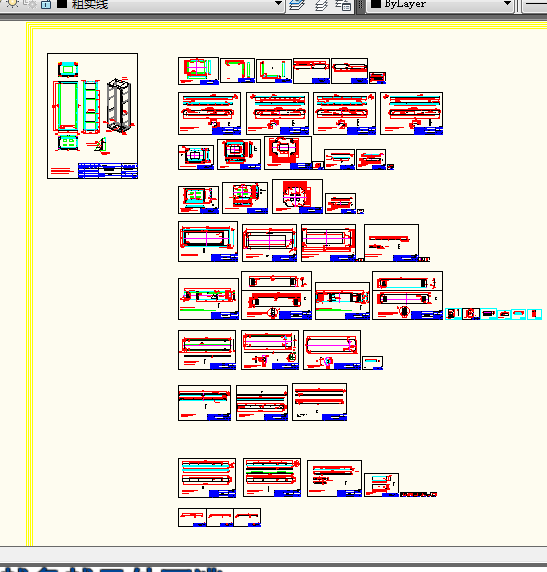Click the Layer Previous icon
The image size is (547, 572).
(x=321, y=5)
